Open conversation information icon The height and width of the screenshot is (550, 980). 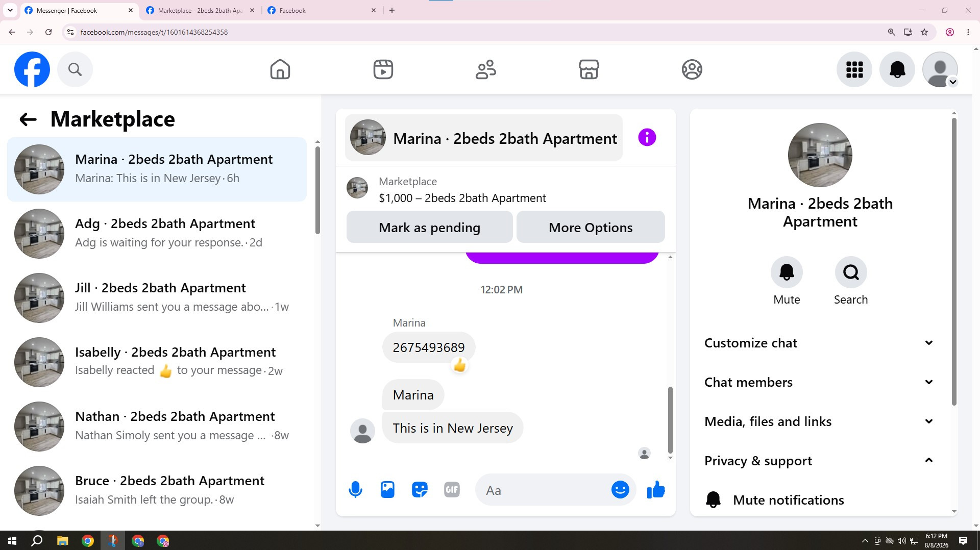(x=647, y=138)
